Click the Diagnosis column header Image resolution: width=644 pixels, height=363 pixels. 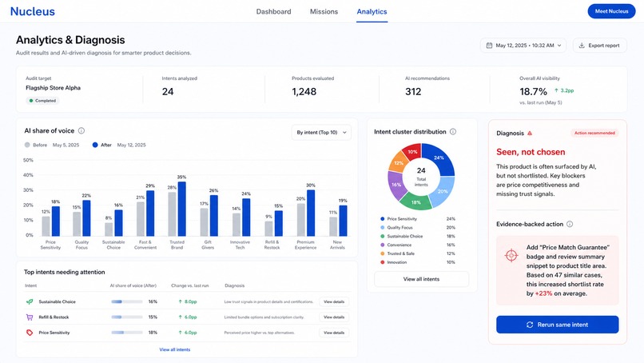(235, 285)
